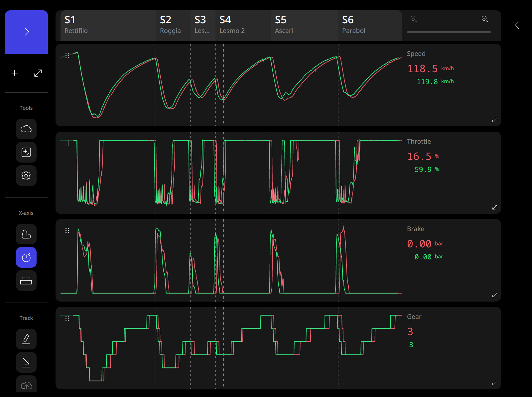This screenshot has width=532, height=397.
Task: Click the fullscreen diagonal arrows icon
Action: tap(38, 73)
